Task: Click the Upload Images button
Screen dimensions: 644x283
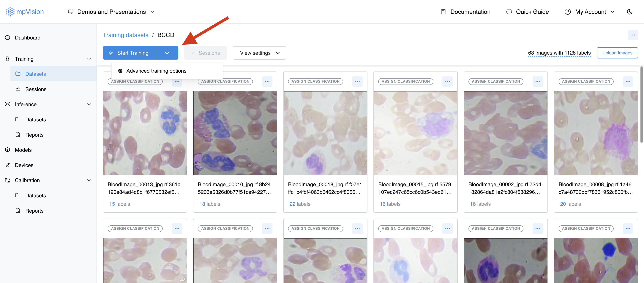Action: click(x=617, y=53)
